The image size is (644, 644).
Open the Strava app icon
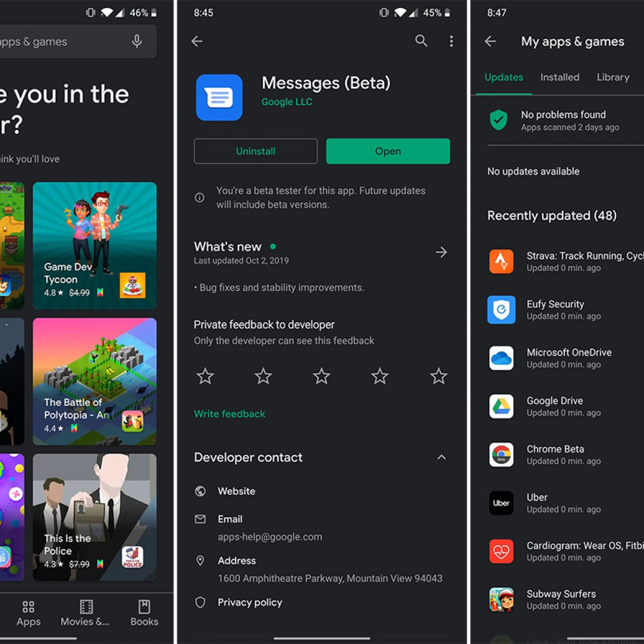click(501, 261)
